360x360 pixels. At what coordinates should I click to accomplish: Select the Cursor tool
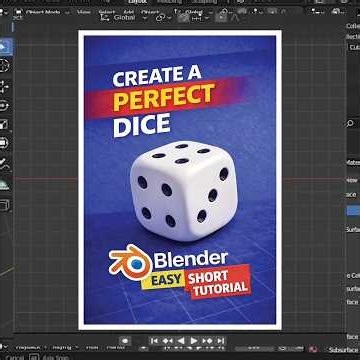tap(5, 65)
